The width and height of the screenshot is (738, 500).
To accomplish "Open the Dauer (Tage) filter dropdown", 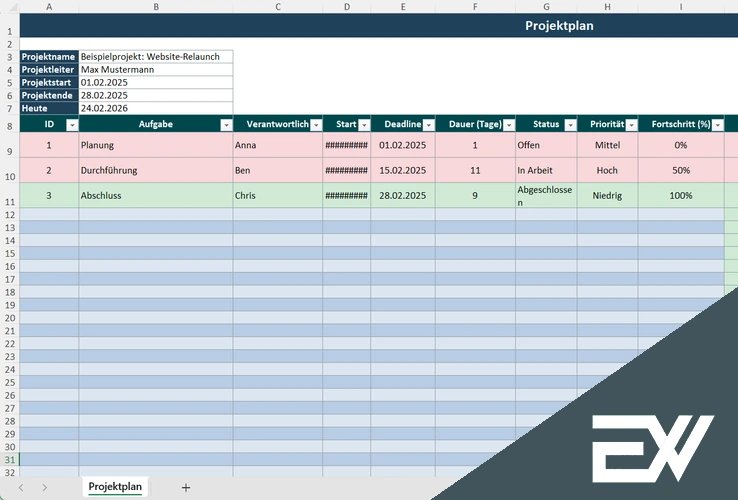I will 509,125.
